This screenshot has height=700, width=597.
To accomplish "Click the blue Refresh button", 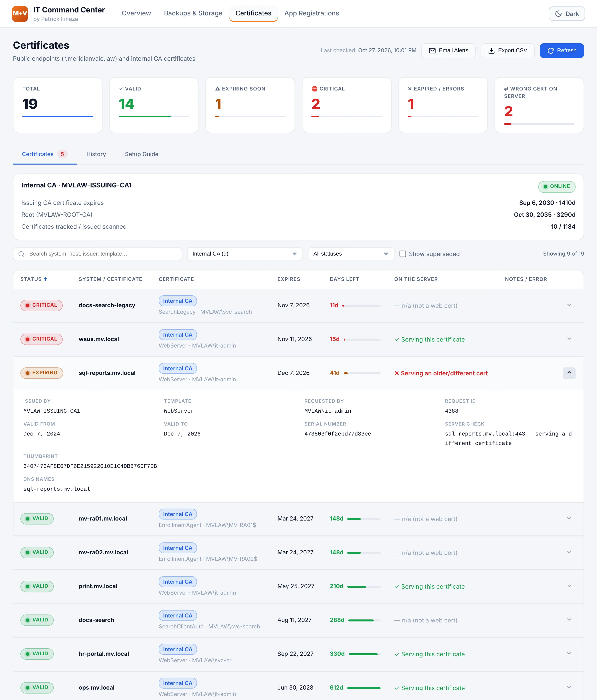I will pos(561,51).
